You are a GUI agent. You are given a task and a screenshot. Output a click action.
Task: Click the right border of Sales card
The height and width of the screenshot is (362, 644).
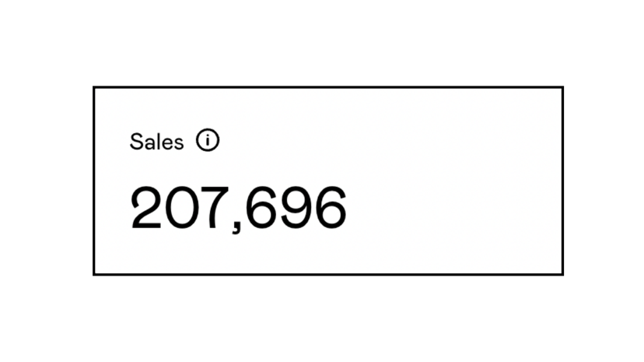(562, 181)
